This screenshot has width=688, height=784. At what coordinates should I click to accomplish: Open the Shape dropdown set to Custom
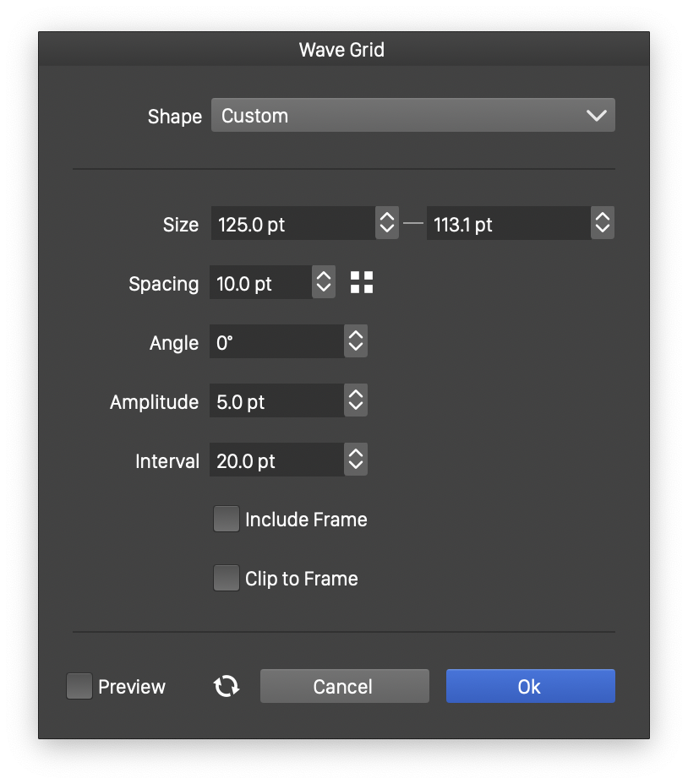pyautogui.click(x=412, y=116)
